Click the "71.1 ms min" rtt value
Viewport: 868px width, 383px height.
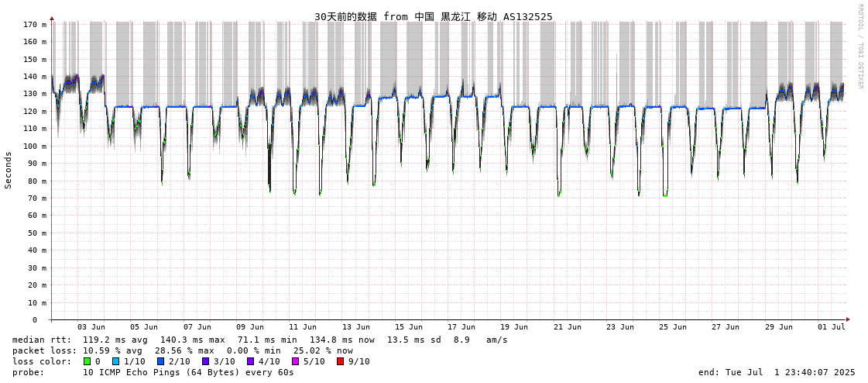(x=267, y=340)
